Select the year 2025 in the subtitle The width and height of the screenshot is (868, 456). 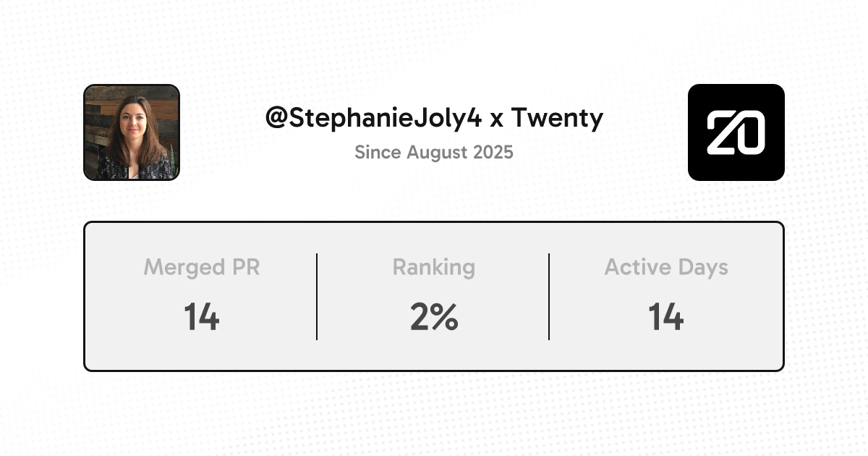[x=493, y=153]
